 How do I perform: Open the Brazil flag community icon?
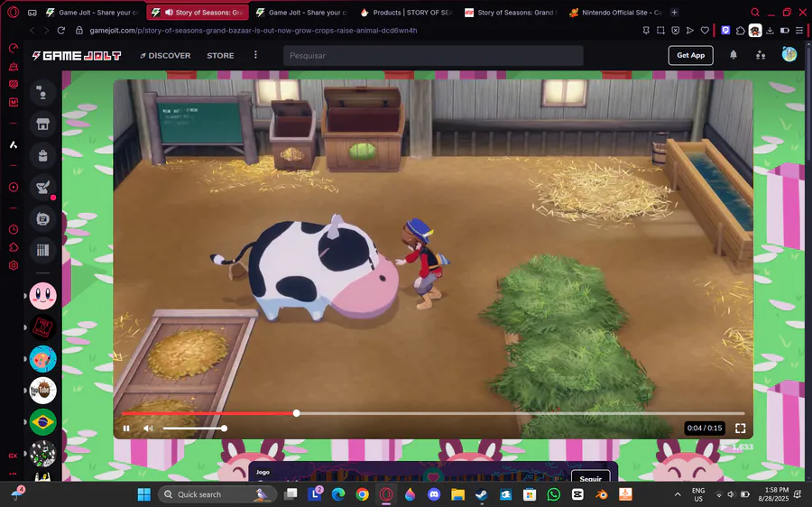pyautogui.click(x=42, y=422)
